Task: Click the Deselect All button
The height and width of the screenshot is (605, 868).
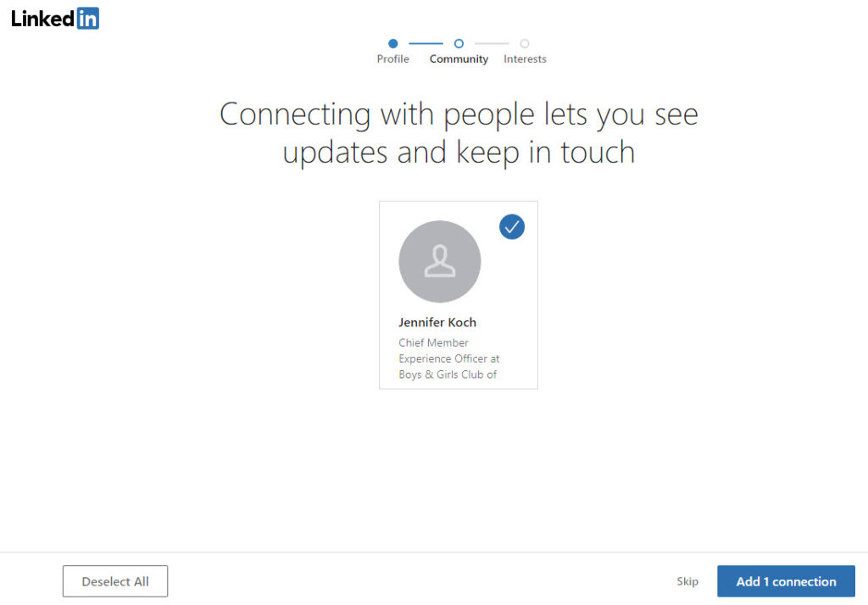Action: (115, 581)
